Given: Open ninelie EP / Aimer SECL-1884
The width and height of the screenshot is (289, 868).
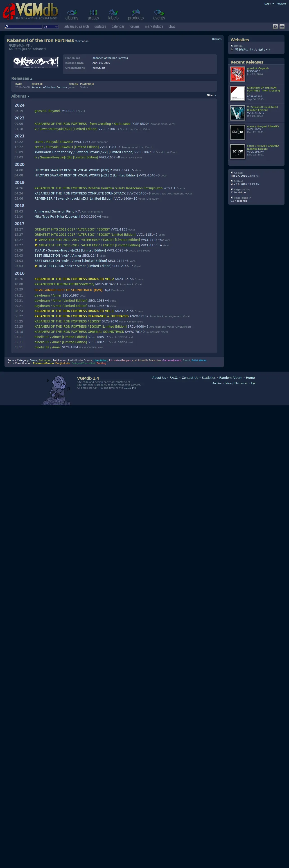Looking at the screenshot, I should click(47, 347).
